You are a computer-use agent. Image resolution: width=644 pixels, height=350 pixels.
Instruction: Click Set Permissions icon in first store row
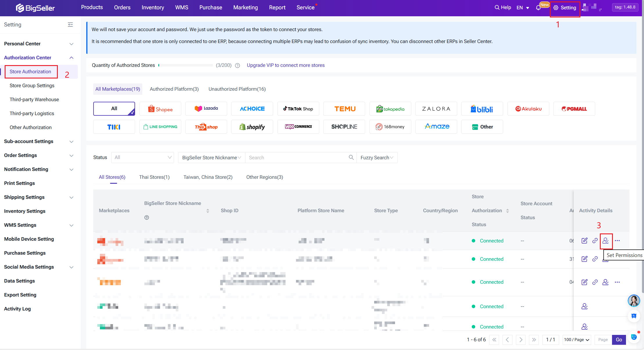pos(606,241)
